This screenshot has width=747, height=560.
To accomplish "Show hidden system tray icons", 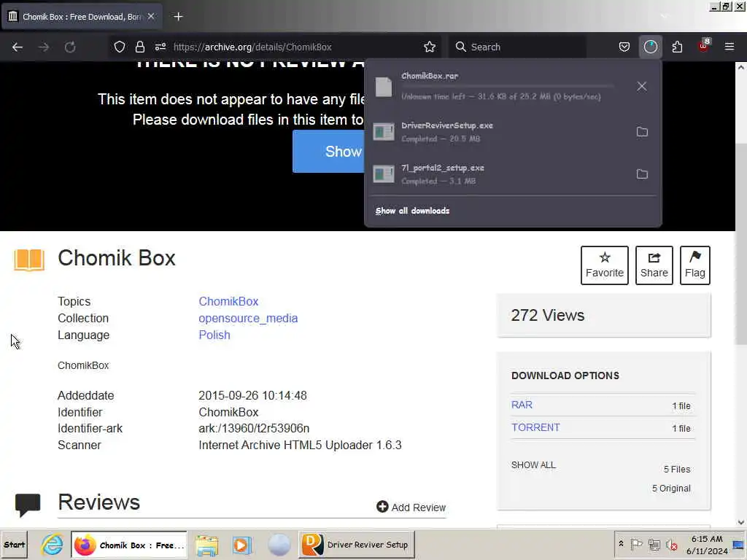I will click(621, 544).
